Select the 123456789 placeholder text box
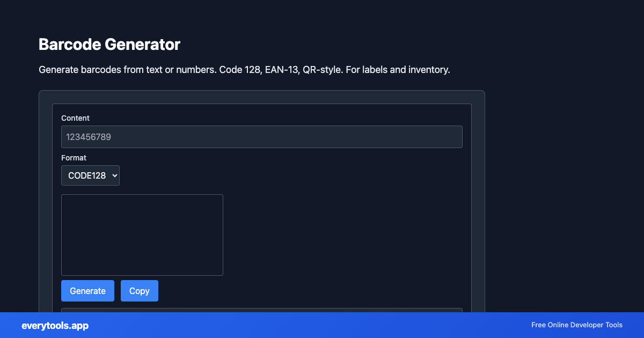 [x=261, y=136]
